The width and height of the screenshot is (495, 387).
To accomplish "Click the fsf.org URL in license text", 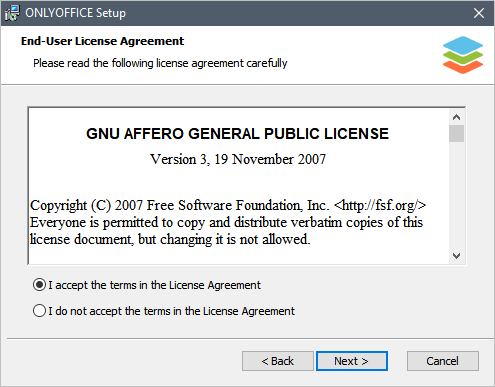I will (x=380, y=205).
